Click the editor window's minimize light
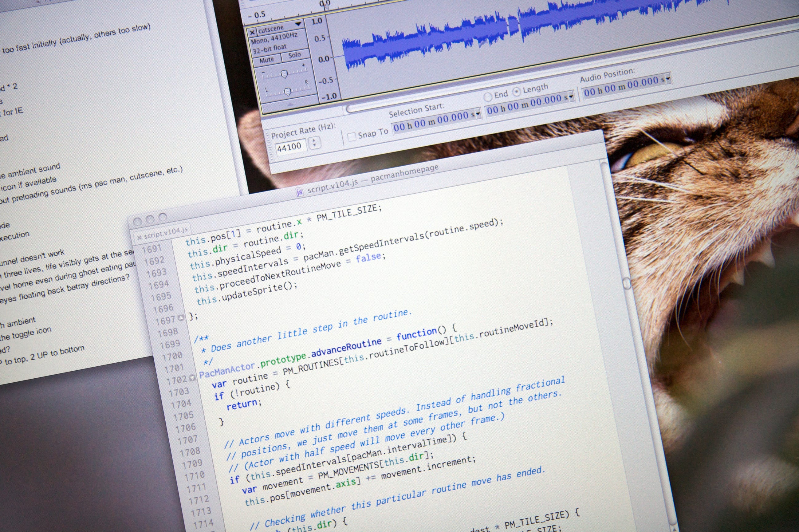 pos(150,220)
